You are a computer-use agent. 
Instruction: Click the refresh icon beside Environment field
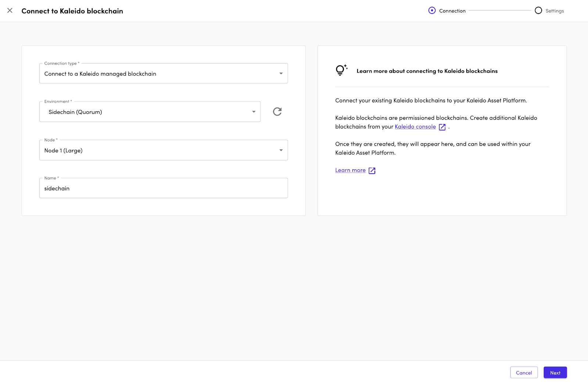click(277, 112)
